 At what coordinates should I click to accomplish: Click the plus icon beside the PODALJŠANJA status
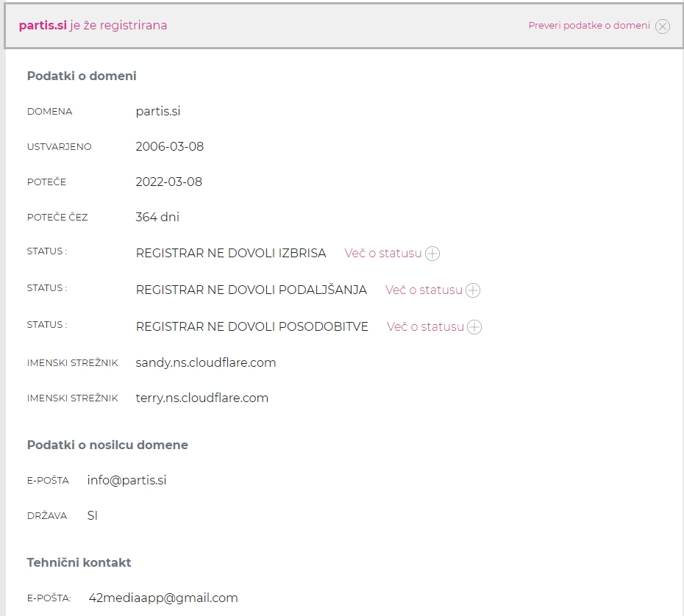tap(473, 290)
